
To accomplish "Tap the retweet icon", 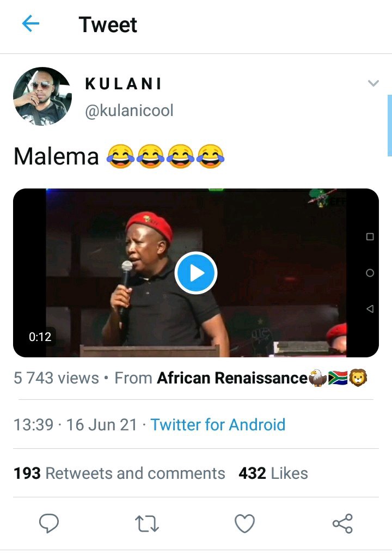I will [x=146, y=523].
